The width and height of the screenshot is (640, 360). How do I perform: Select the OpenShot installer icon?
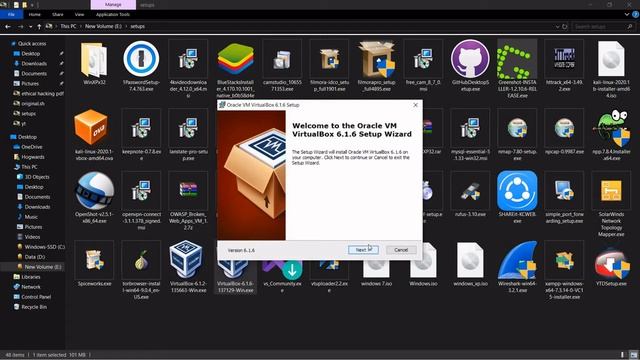coord(94,191)
